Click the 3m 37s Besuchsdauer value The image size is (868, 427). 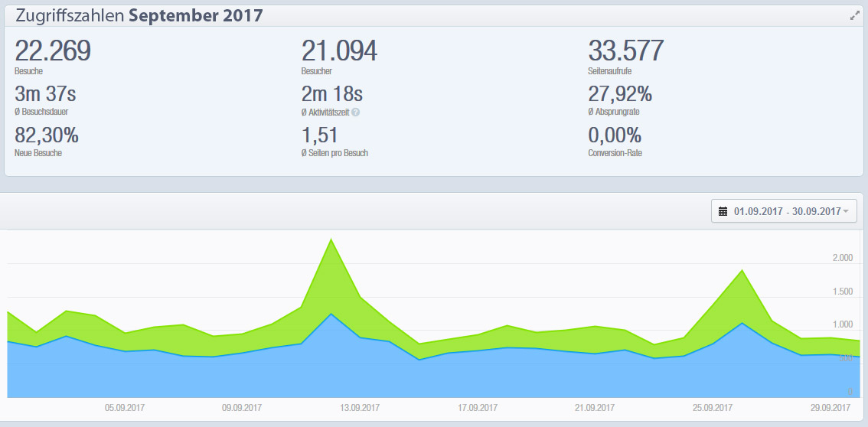pyautogui.click(x=45, y=95)
